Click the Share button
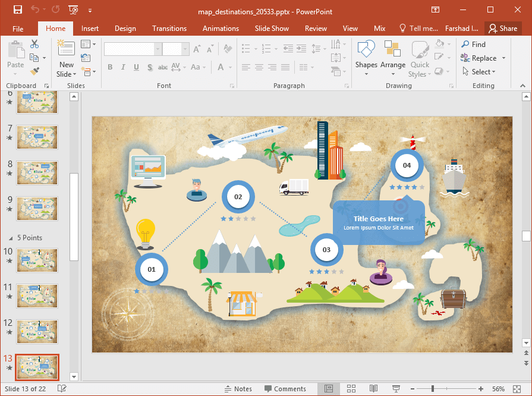 click(502, 29)
